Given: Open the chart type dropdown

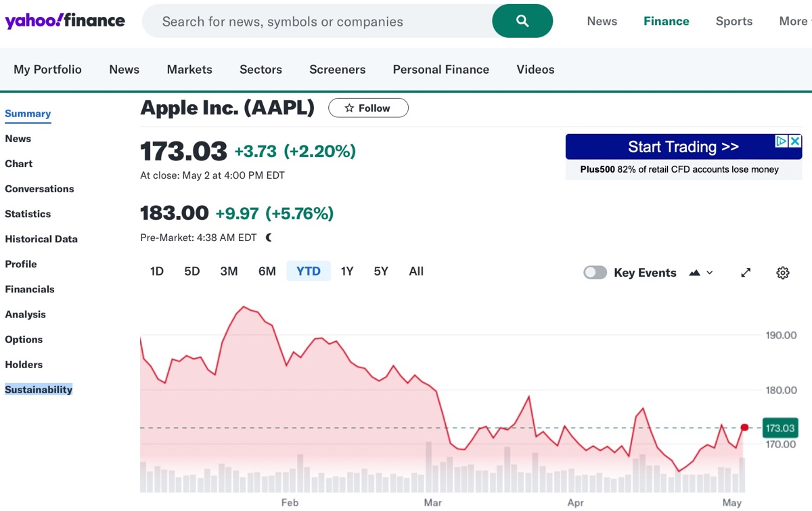Looking at the screenshot, I should (701, 273).
